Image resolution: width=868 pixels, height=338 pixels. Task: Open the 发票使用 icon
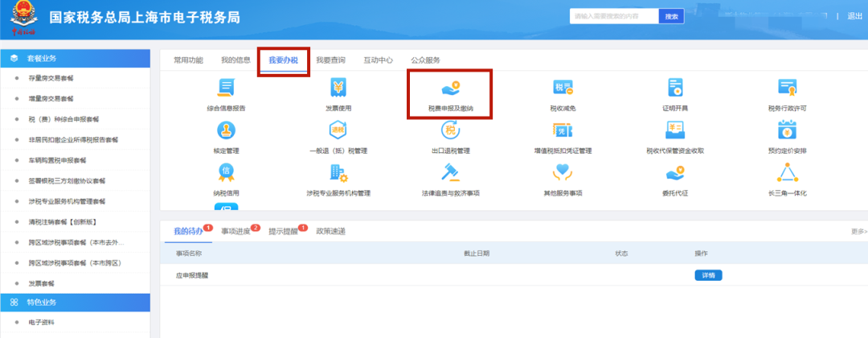coord(338,88)
